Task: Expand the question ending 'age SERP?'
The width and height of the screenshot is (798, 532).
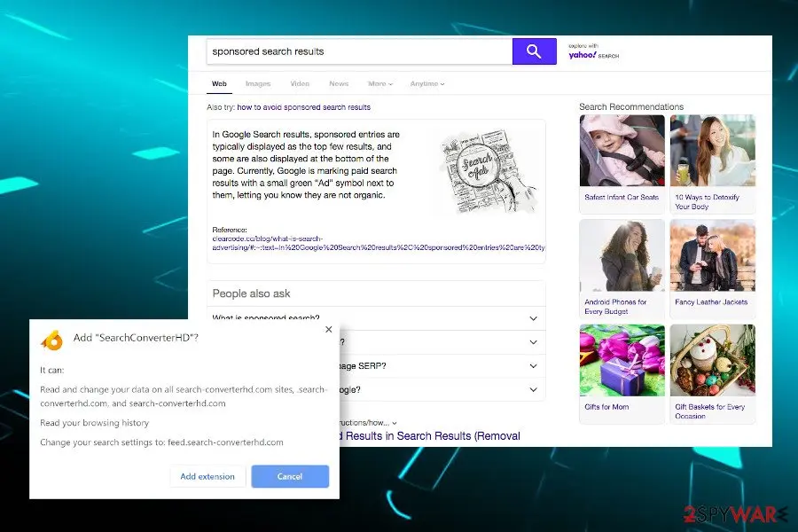Action: 442,366
